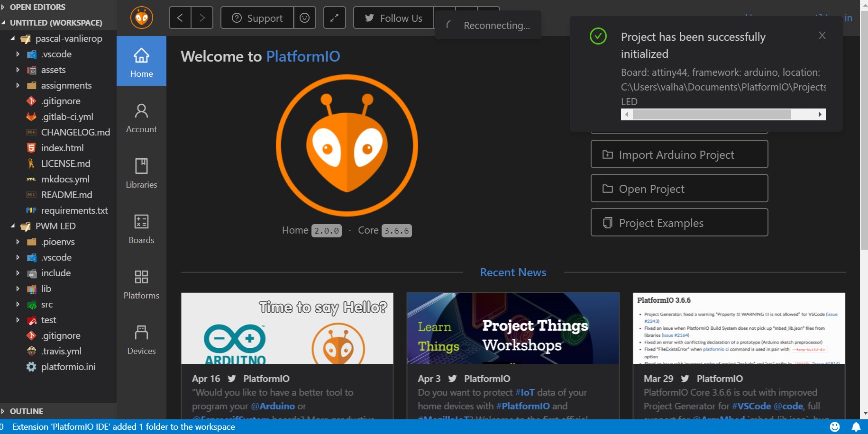Image resolution: width=868 pixels, height=434 pixels.
Task: Click the PlatformIO alien logo in the header
Action: pos(142,18)
